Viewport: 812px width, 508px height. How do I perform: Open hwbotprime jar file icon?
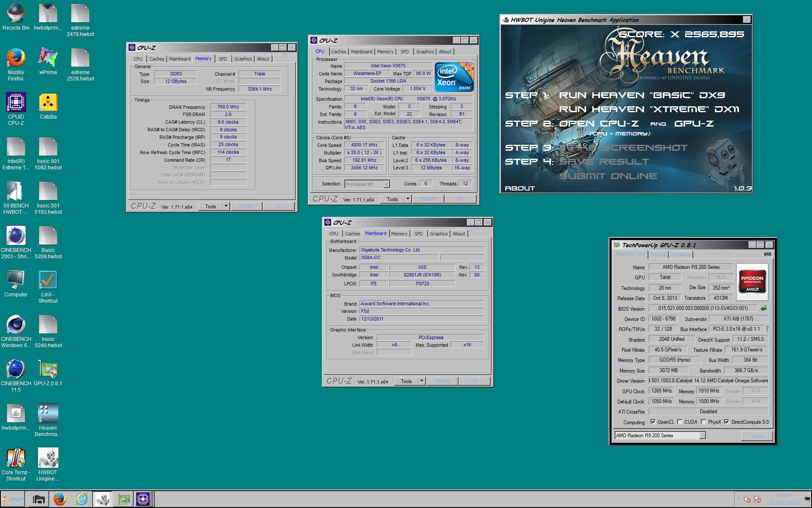(16, 416)
